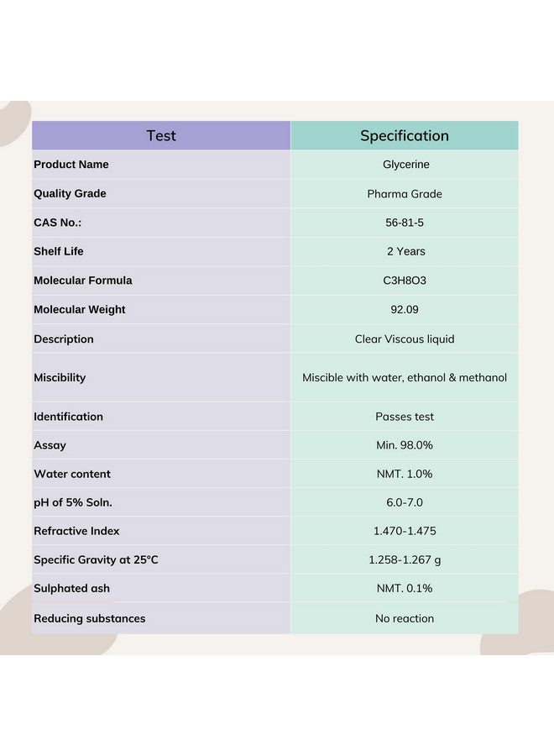
Task: Click the molecular weight 92.09
Action: coord(405,309)
